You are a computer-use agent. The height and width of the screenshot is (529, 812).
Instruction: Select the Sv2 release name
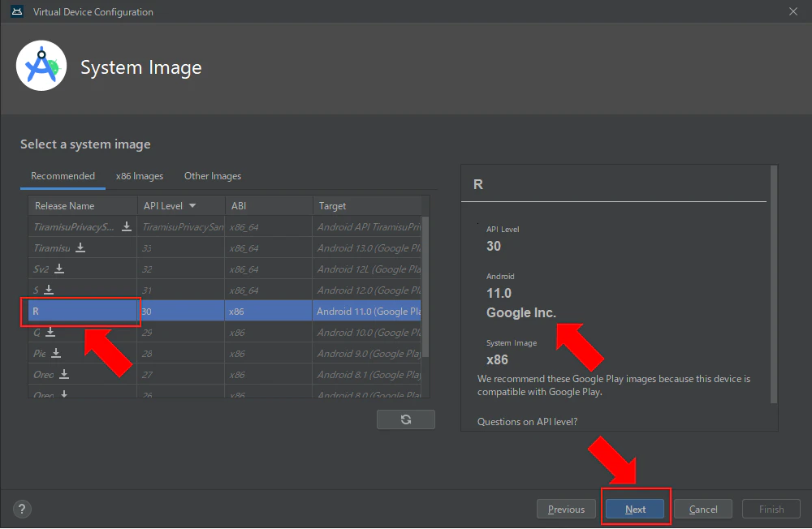tap(41, 269)
